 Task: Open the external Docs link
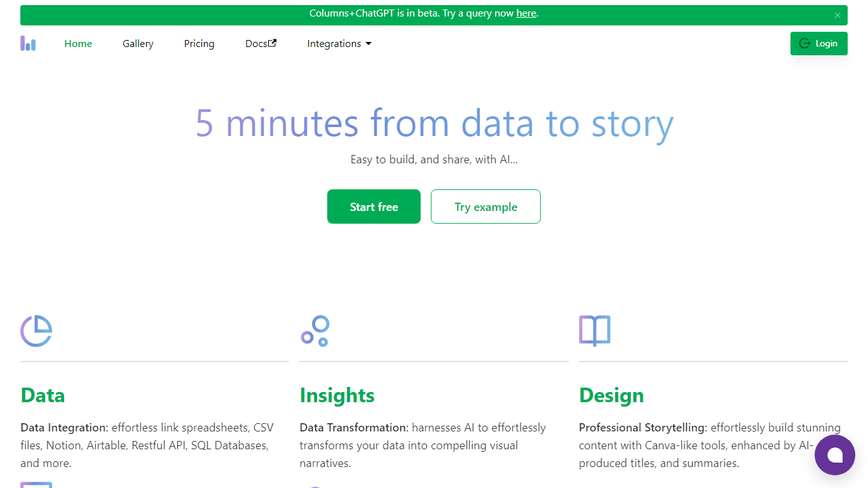click(x=261, y=44)
